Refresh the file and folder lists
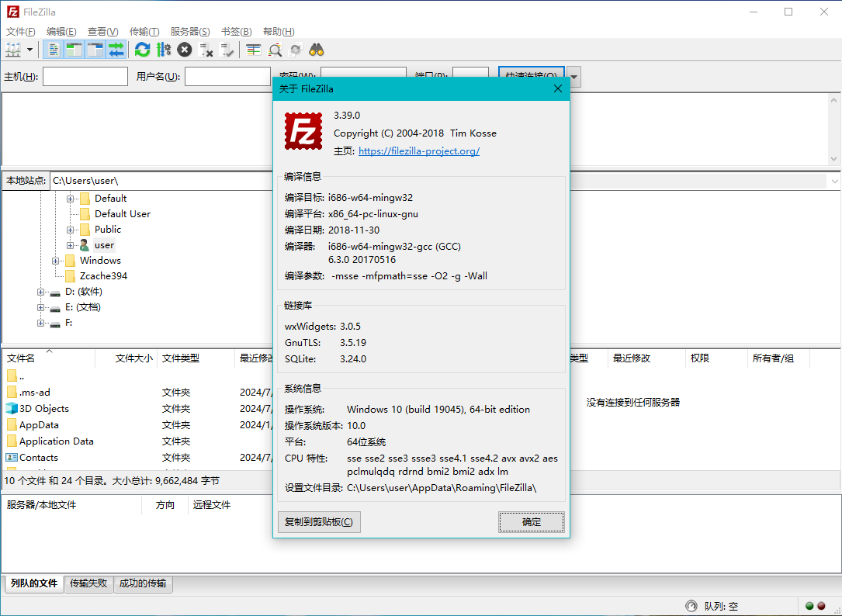The height and width of the screenshot is (616, 842). (x=142, y=50)
